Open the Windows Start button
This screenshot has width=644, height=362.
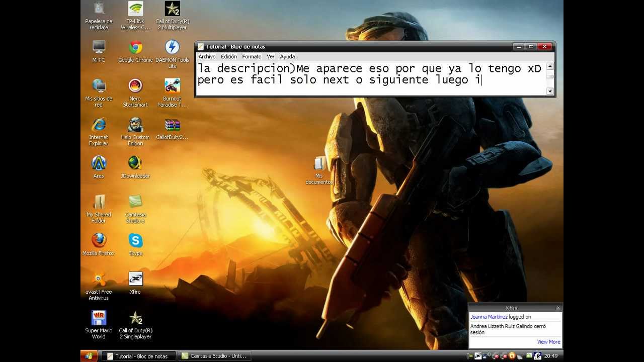coord(89,356)
